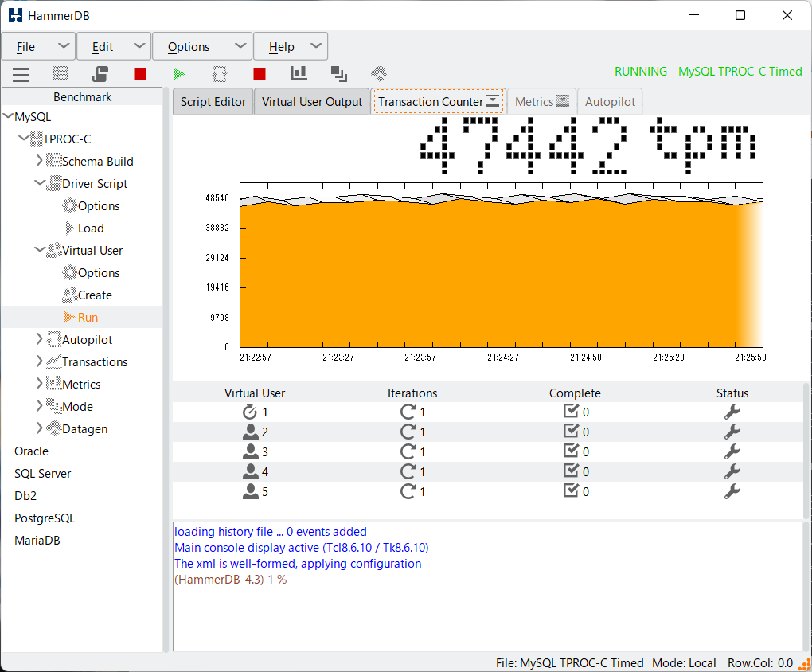Click the status wrench for virtual user 4
Viewport: 812px width, 672px height.
(732, 471)
